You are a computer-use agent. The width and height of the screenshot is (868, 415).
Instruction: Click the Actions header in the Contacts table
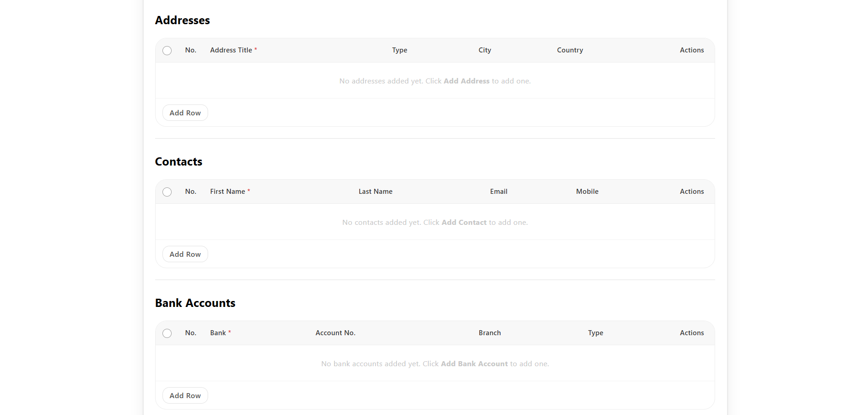(692, 192)
